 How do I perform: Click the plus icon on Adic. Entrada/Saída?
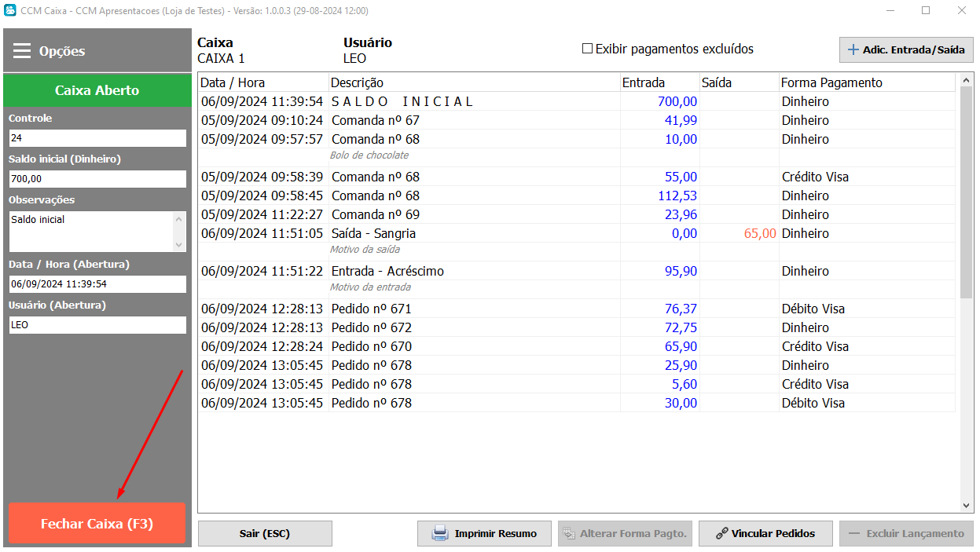(853, 49)
